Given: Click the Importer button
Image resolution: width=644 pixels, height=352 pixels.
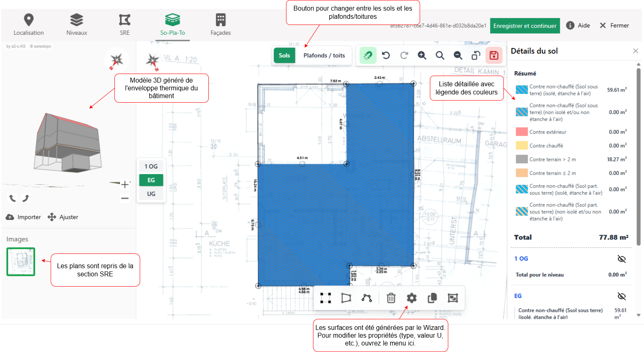Looking at the screenshot, I should point(23,217).
